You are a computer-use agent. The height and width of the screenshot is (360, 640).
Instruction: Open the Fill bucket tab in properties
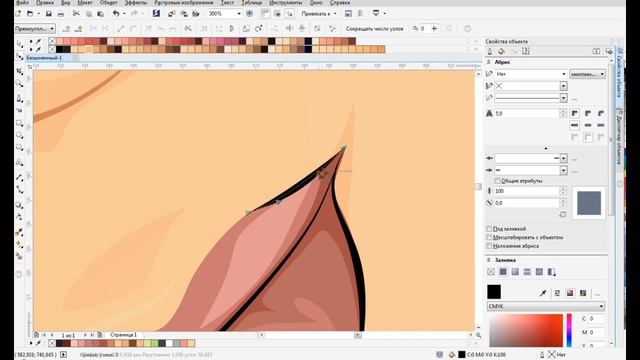click(x=502, y=51)
